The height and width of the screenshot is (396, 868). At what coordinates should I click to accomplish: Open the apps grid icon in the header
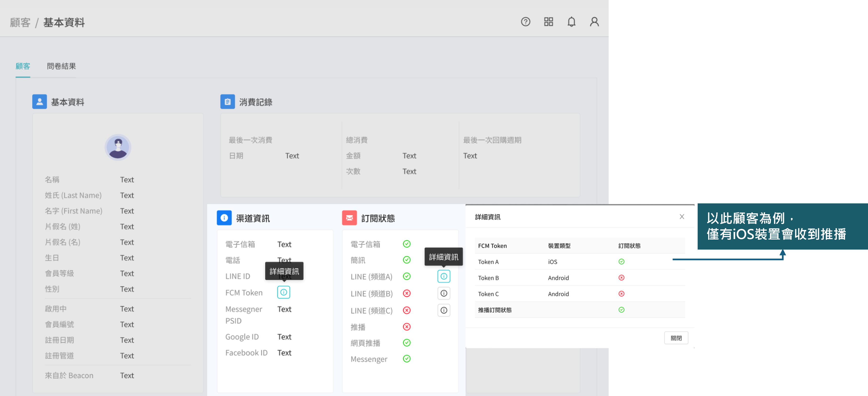[x=549, y=22]
